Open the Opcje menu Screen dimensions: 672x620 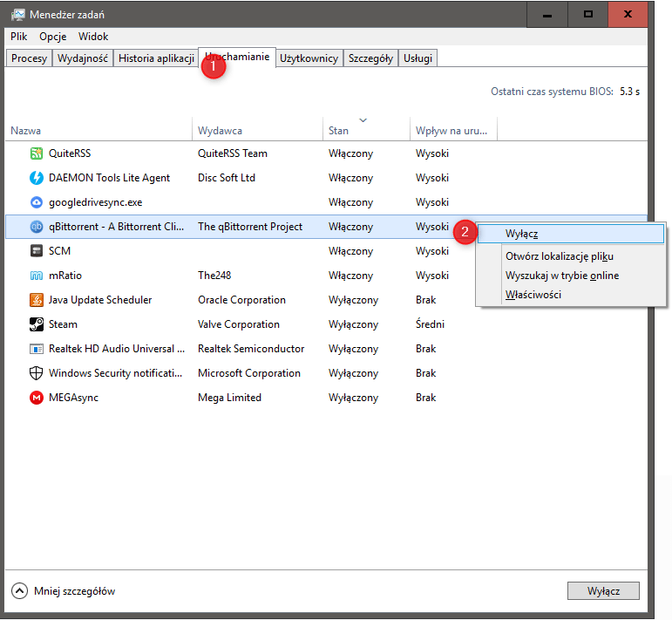point(52,37)
